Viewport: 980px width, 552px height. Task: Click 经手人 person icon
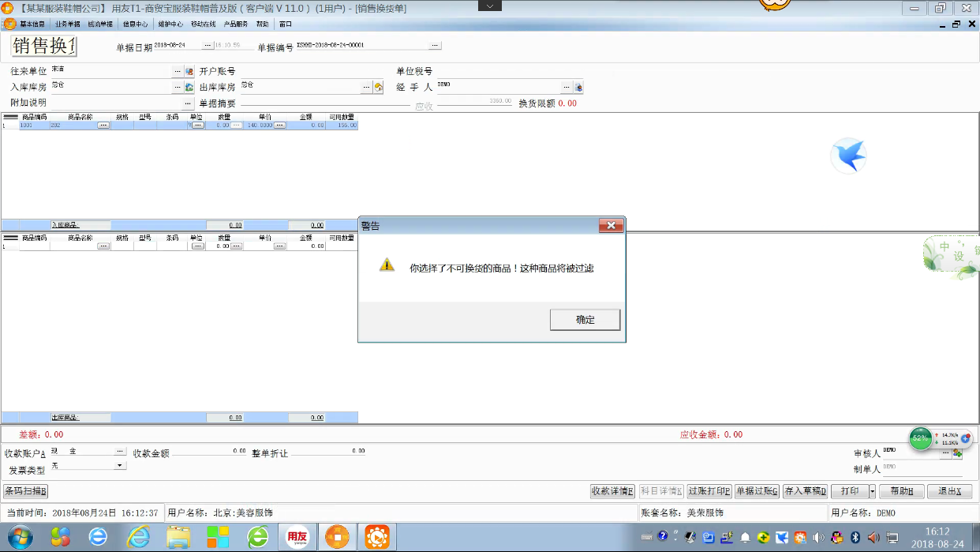(578, 87)
